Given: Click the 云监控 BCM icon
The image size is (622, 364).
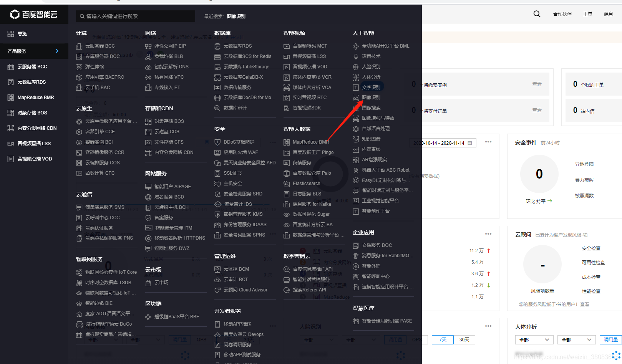Looking at the screenshot, I should pyautogui.click(x=217, y=269).
